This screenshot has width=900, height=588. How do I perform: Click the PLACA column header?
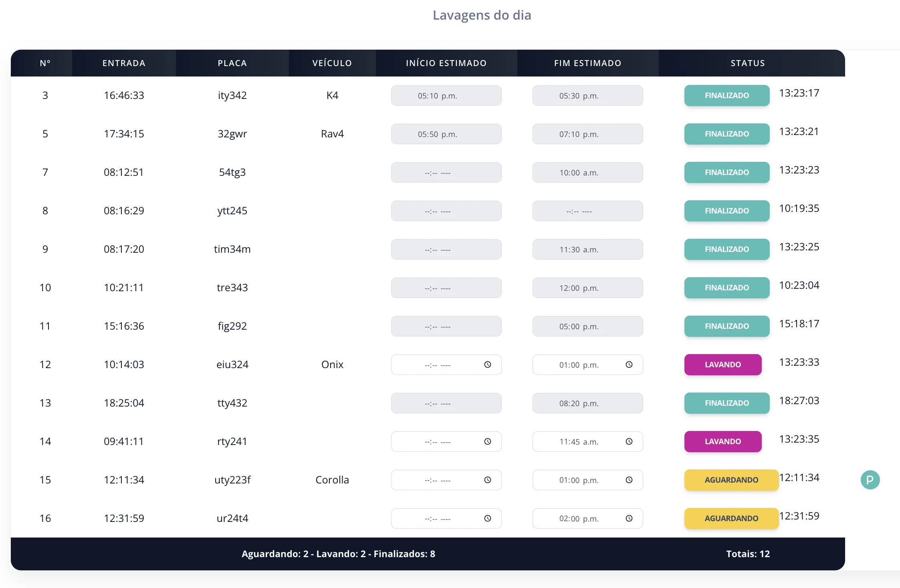coord(232,63)
